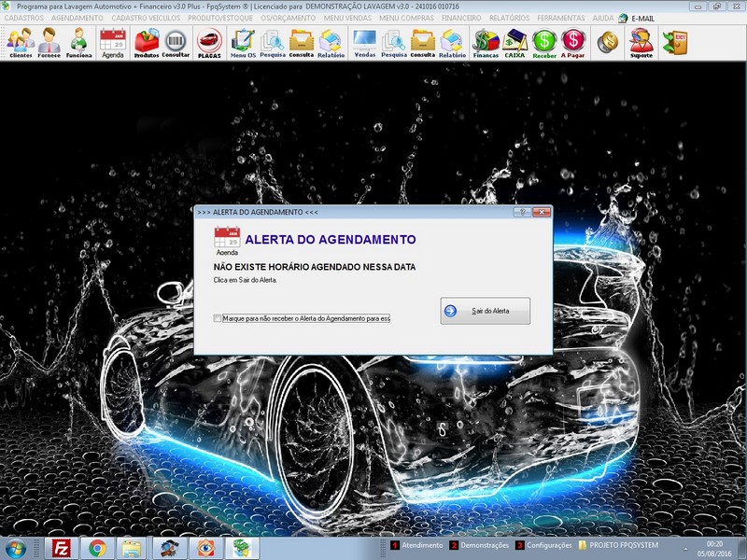Click the Sair do Alerta button
This screenshot has width=747, height=560.
pos(485,311)
